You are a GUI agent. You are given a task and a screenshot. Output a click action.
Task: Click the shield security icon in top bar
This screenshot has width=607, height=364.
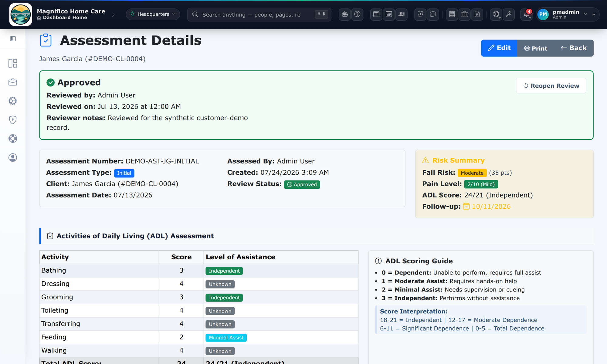click(420, 14)
